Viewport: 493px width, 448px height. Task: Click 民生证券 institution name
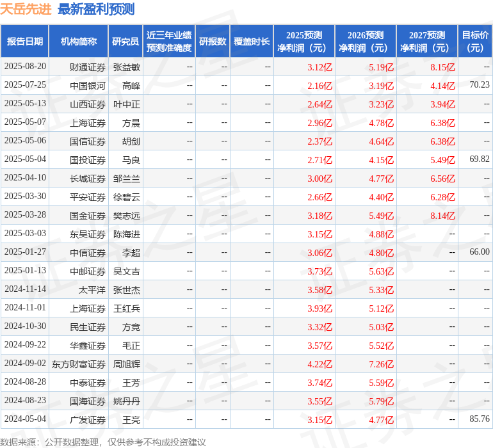(88, 327)
